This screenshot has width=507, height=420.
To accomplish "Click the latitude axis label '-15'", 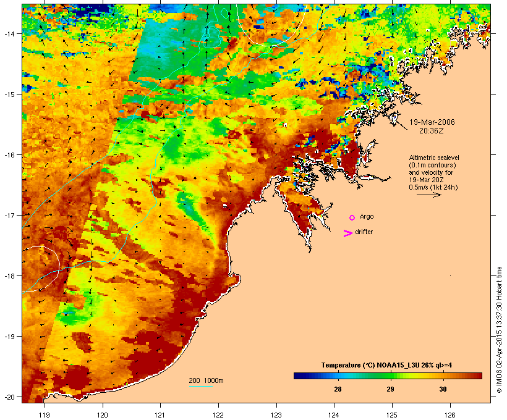I will click(9, 94).
